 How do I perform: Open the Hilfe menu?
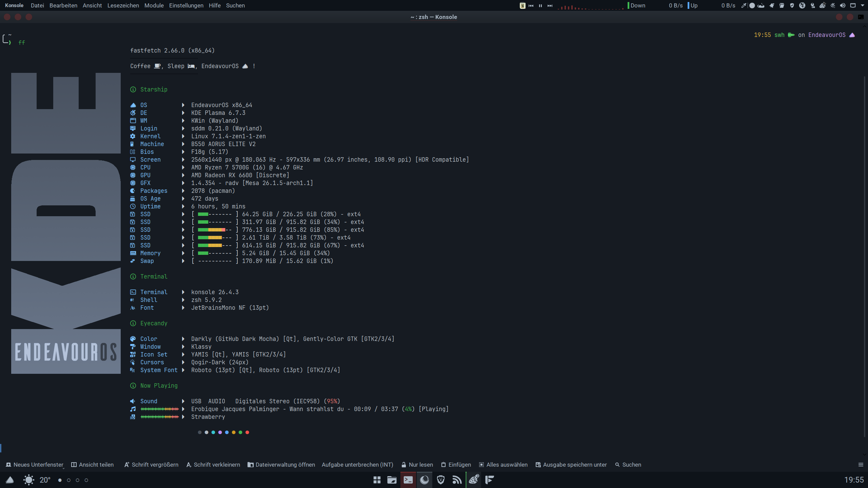pyautogui.click(x=215, y=5)
